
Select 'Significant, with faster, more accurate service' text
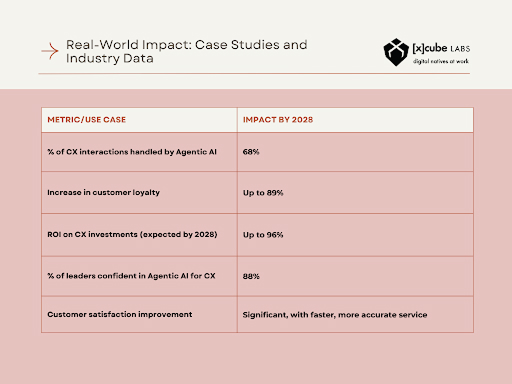coord(335,315)
